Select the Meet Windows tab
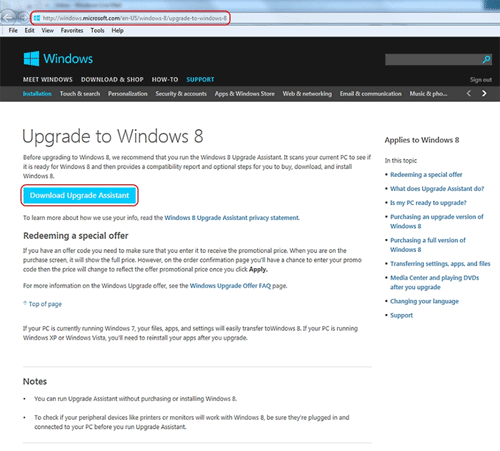This screenshot has width=500, height=451. [x=48, y=80]
